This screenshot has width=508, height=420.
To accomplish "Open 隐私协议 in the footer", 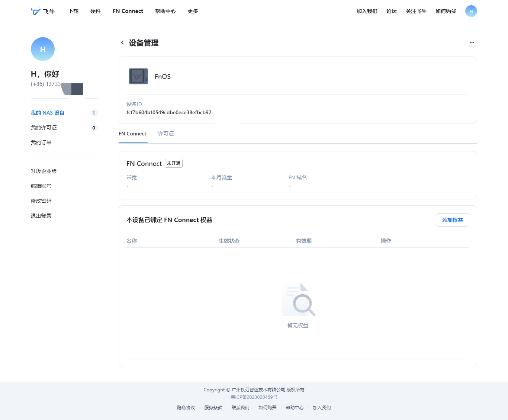I will (x=186, y=408).
